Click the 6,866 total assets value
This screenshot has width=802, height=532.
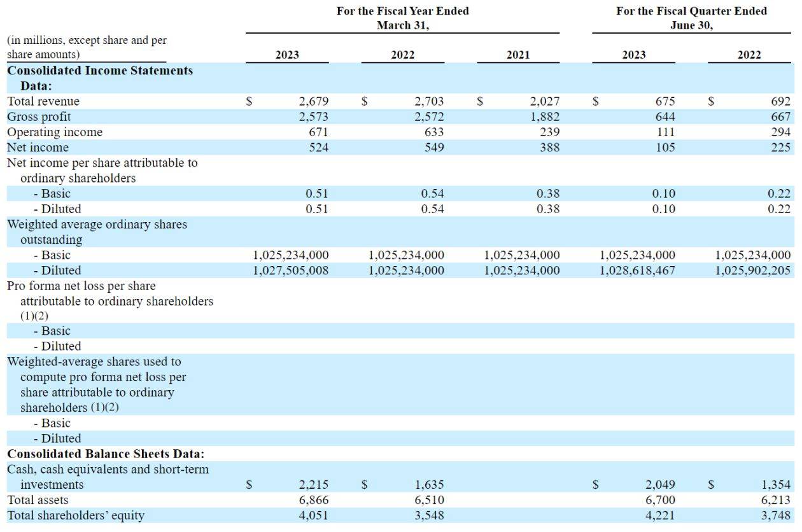tap(313, 500)
